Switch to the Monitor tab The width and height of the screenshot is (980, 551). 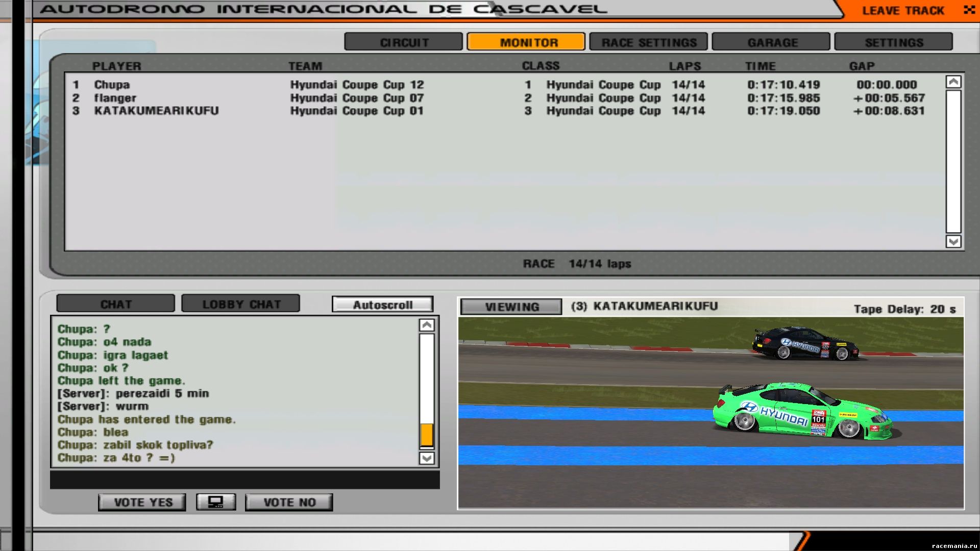point(526,42)
